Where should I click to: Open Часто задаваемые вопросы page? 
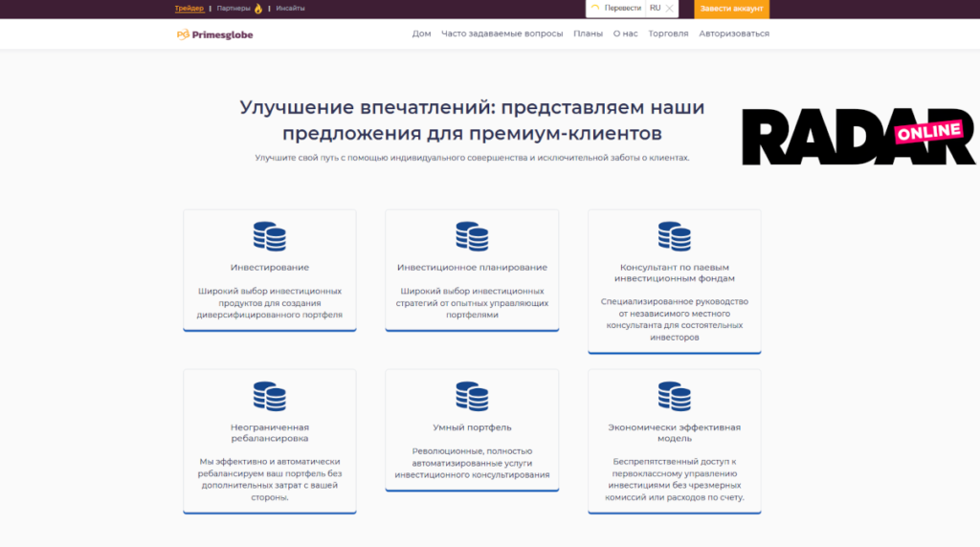(501, 34)
